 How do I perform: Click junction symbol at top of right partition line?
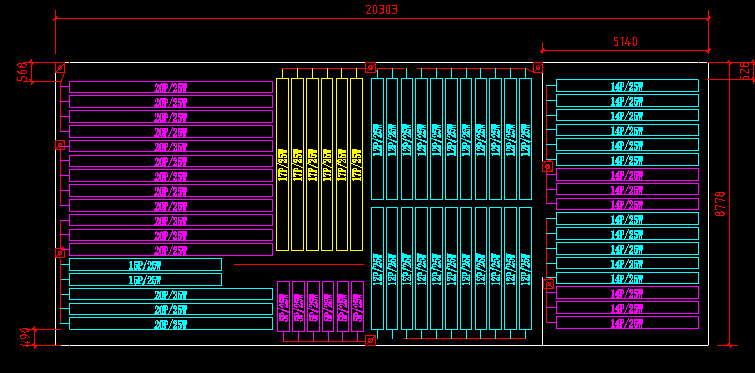(538, 67)
